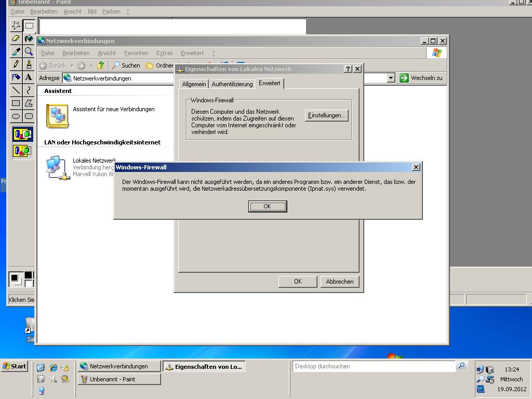Click the desktop search magnifier icon
Screen dimensions: 532x399
pyautogui.click(x=461, y=366)
